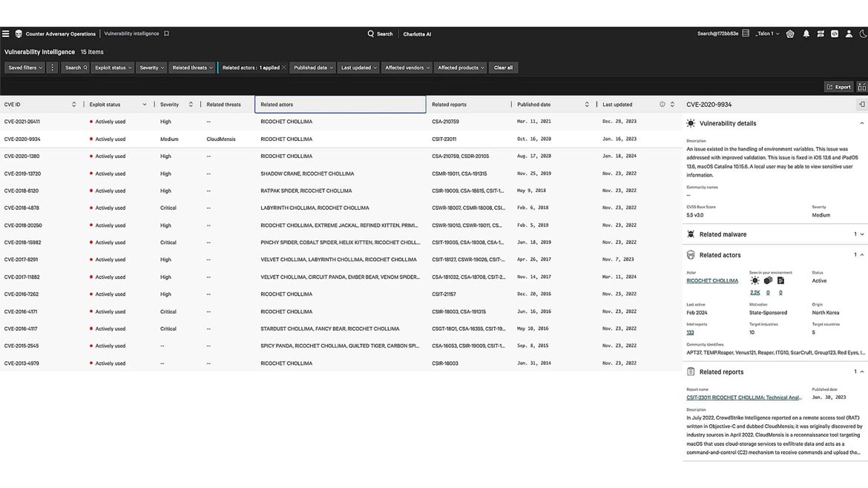Viewport: 868px width, 488px height.
Task: Click the Counter Adversary Operations breadcrumb
Action: pyautogui.click(x=60, y=34)
